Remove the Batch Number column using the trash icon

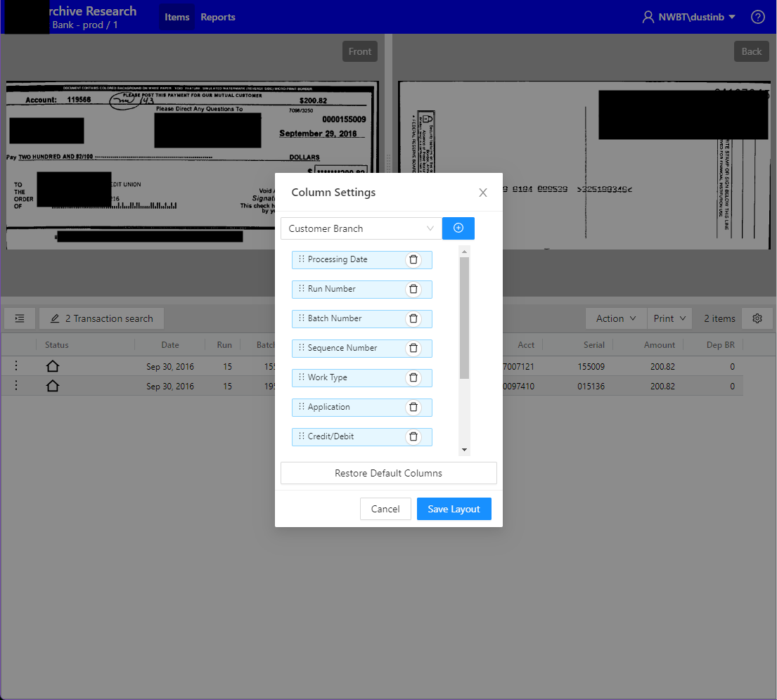(x=413, y=318)
